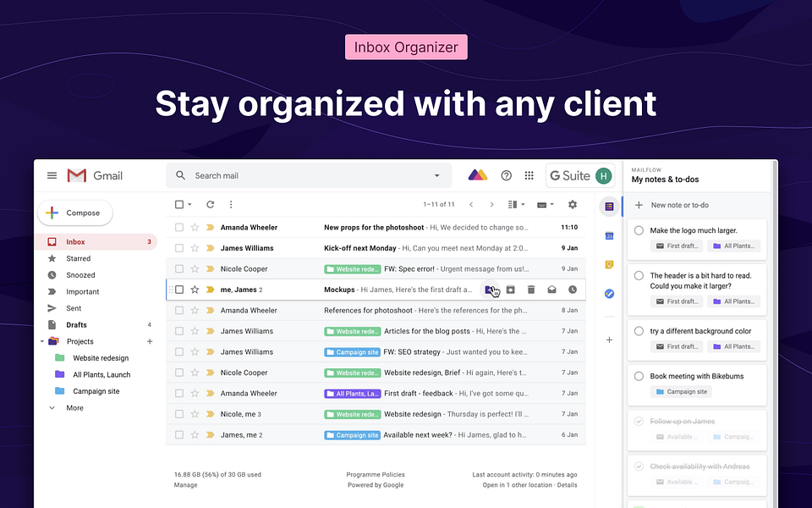The width and height of the screenshot is (812, 508).
Task: Click the blue Campaign site label on SEO strategy email
Action: pos(352,352)
